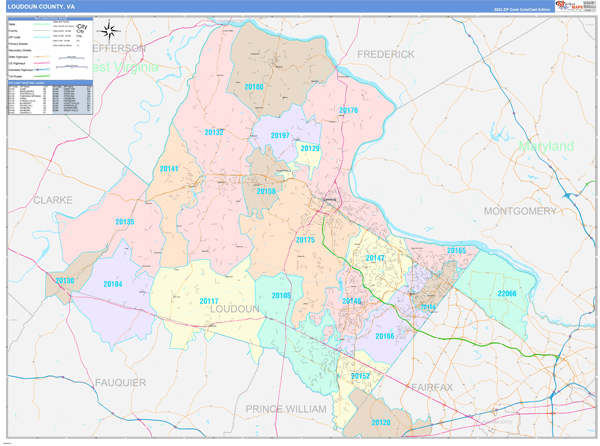Click the compass rose north arrow icon
Screen dimensions: 600x446
pos(109,31)
